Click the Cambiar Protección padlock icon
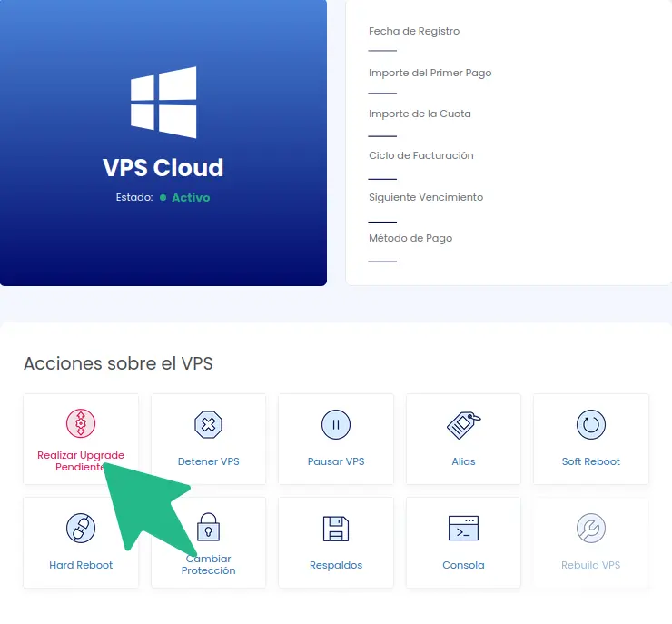Screen dimensions: 672x624 [x=208, y=527]
